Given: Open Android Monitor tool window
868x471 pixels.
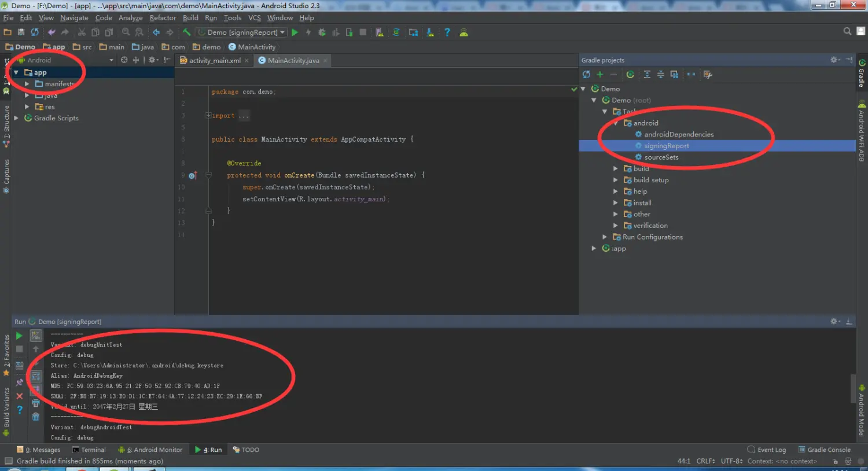Looking at the screenshot, I should coord(150,450).
